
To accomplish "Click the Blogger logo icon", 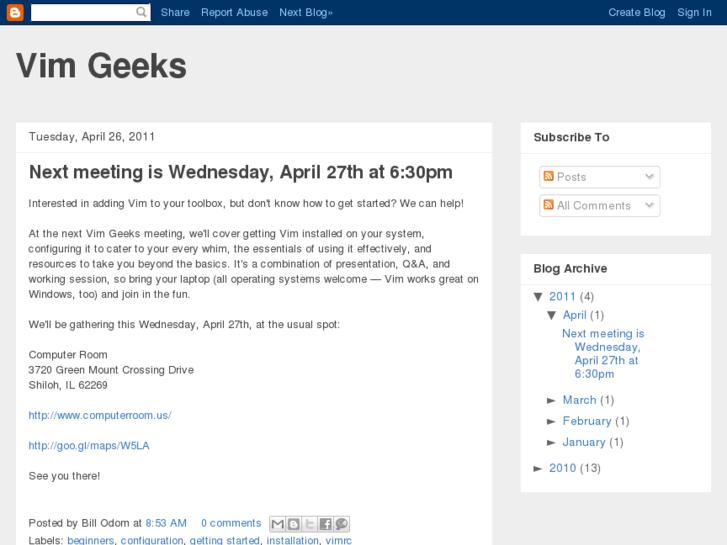I will coord(15,12).
